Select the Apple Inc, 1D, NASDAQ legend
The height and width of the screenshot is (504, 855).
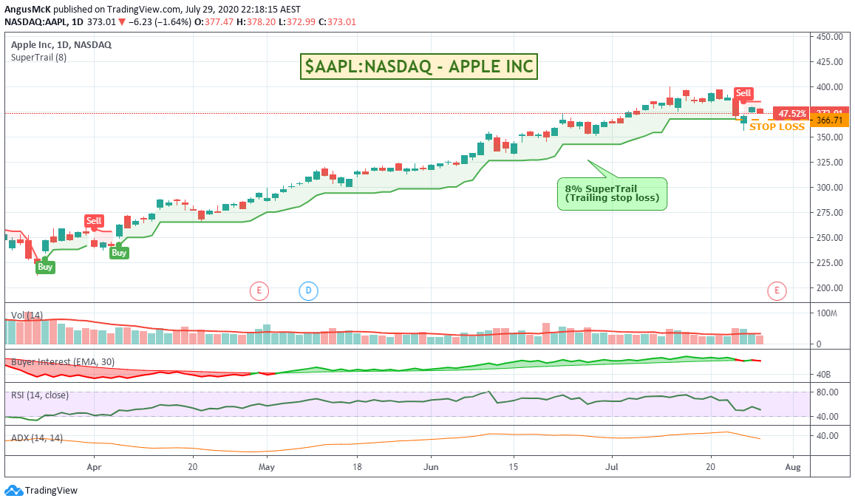[x=61, y=45]
